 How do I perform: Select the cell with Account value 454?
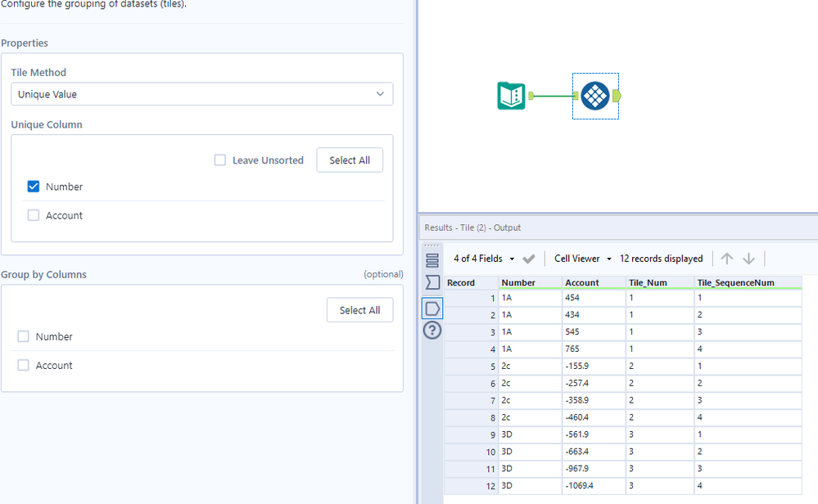point(594,298)
